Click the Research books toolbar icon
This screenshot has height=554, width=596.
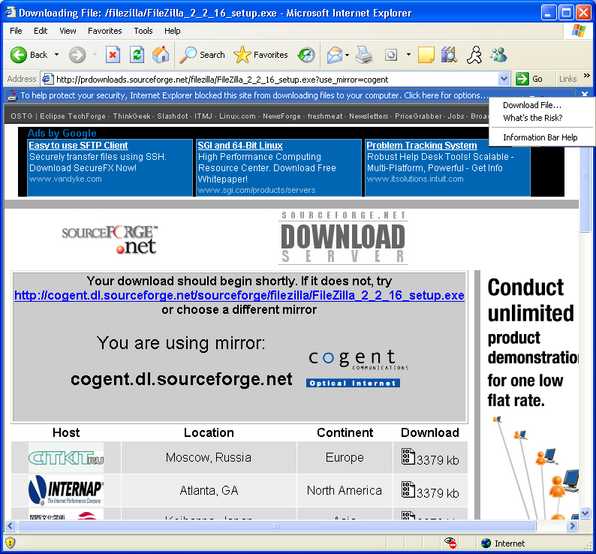[449, 55]
